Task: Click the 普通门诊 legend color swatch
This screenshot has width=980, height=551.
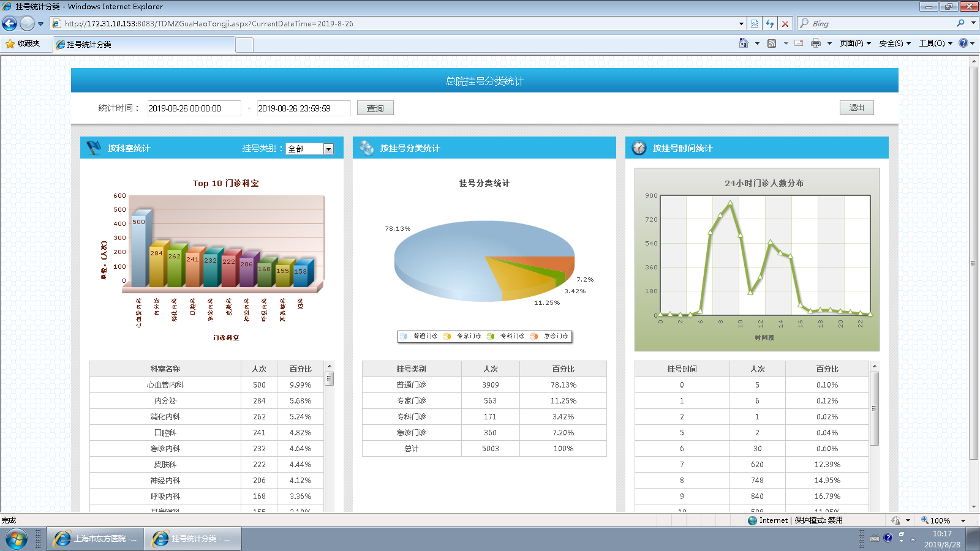Action: click(x=404, y=336)
